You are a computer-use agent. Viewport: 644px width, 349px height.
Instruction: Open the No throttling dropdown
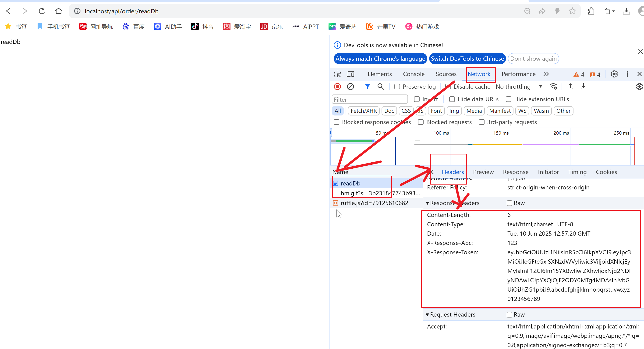tap(519, 87)
